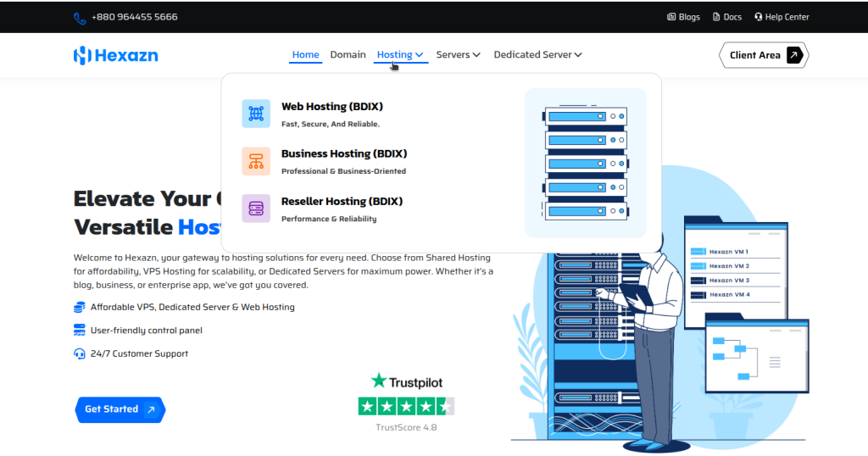Collapse the Hosting dropdown chevron

[x=419, y=55]
